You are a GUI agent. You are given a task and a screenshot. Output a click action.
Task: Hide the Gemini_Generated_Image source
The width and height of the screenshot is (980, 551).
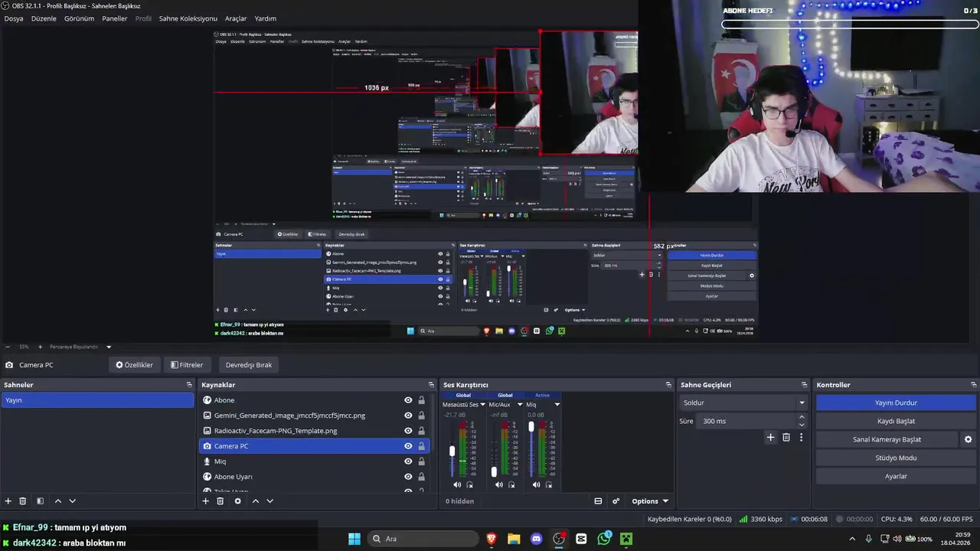[408, 416]
